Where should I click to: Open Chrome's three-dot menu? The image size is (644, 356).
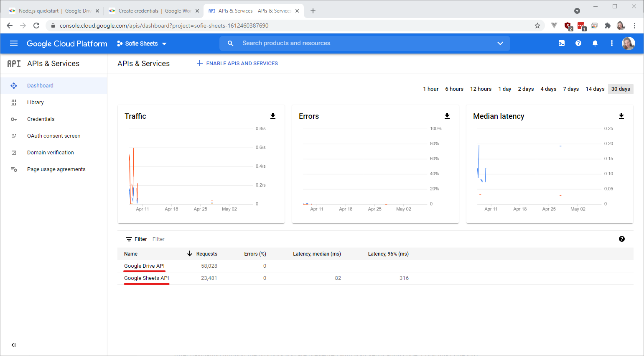(634, 26)
